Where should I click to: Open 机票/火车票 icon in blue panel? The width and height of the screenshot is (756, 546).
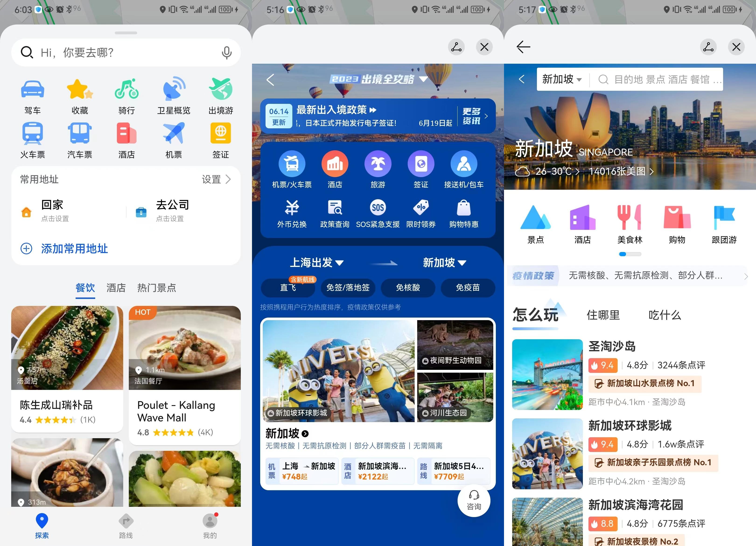[292, 164]
